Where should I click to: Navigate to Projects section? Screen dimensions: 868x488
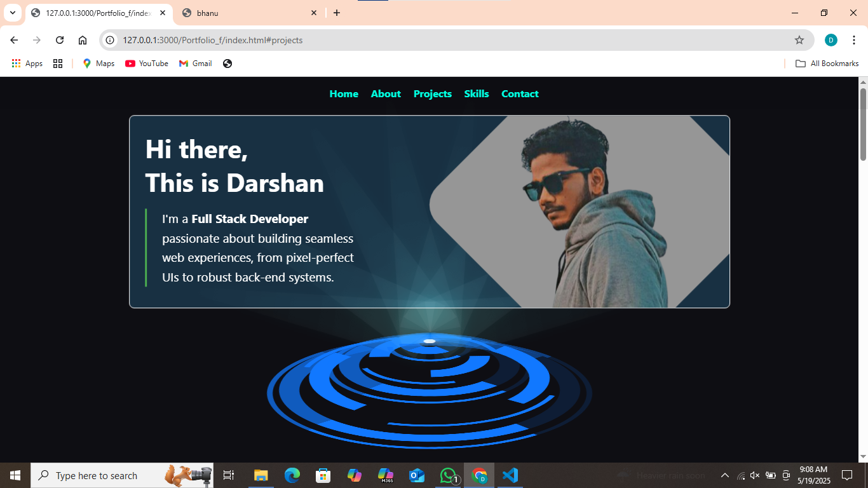[433, 94]
